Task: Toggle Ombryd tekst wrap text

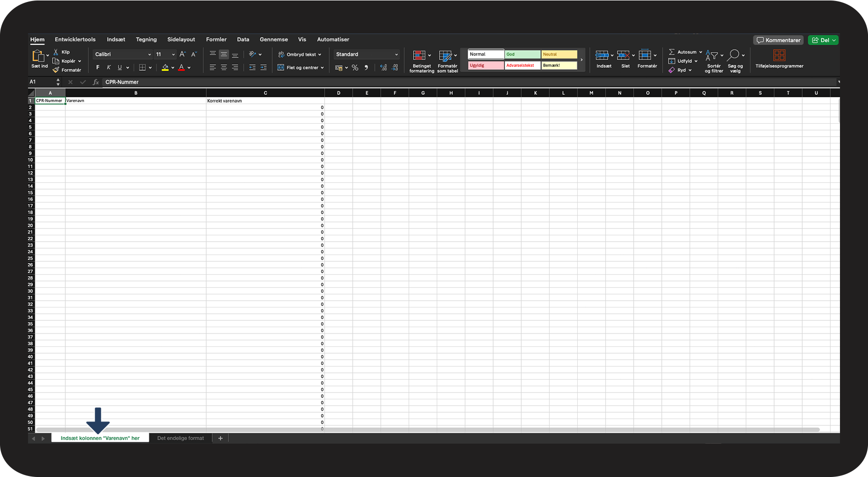Action: click(300, 55)
